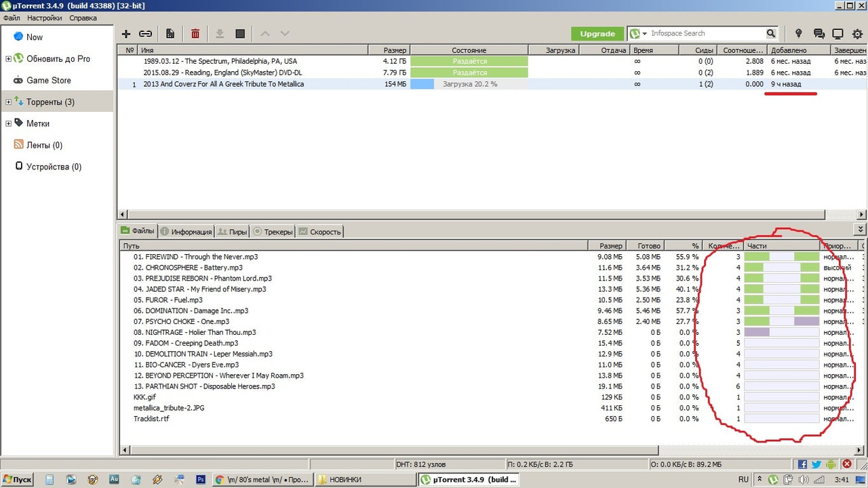Sort by Добавлено column header
The image size is (868, 488).
798,50
